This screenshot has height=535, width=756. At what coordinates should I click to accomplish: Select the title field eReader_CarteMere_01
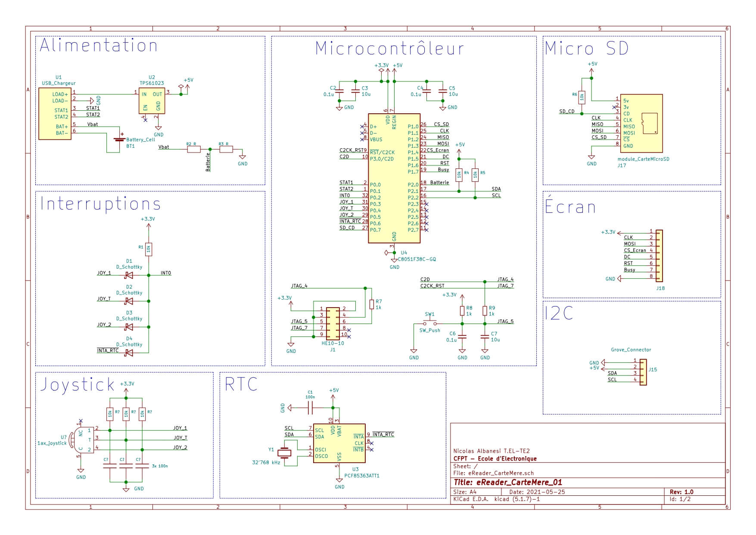(508, 482)
